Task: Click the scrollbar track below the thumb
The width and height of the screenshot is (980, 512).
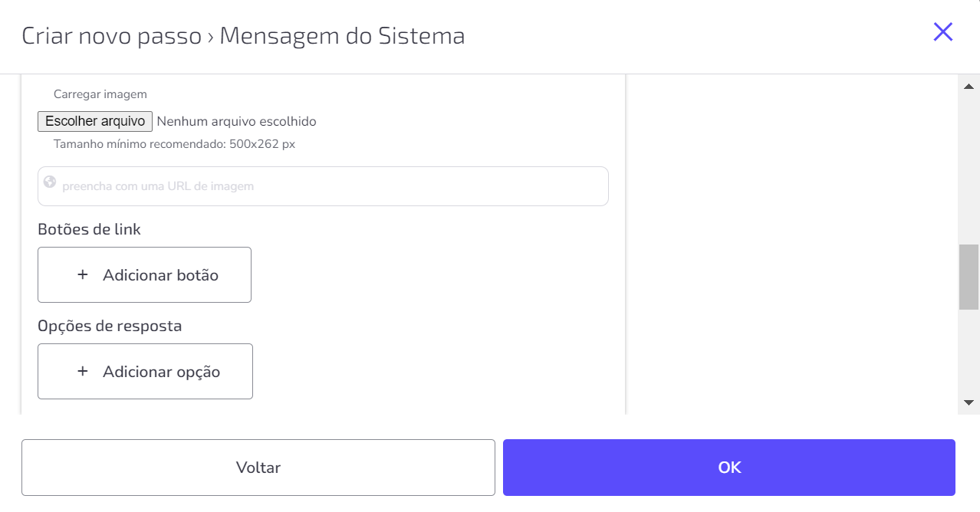Action: click(968, 352)
